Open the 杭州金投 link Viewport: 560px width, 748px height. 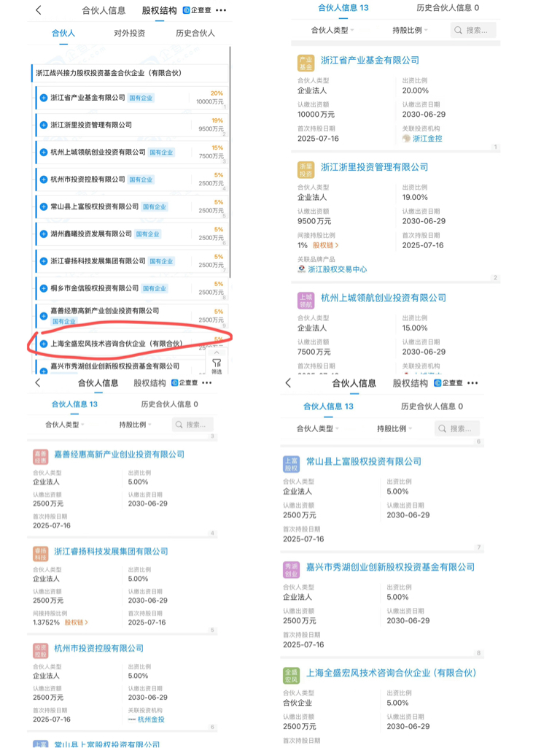click(x=151, y=719)
